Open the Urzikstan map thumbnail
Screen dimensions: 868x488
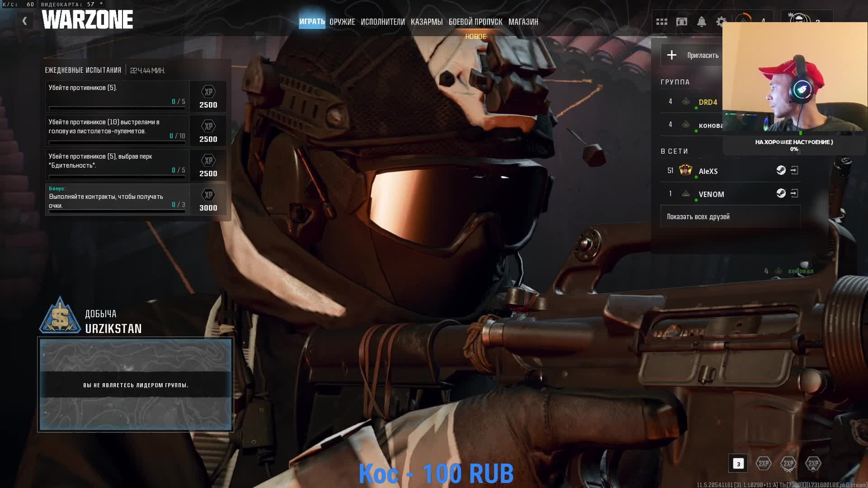(136, 385)
